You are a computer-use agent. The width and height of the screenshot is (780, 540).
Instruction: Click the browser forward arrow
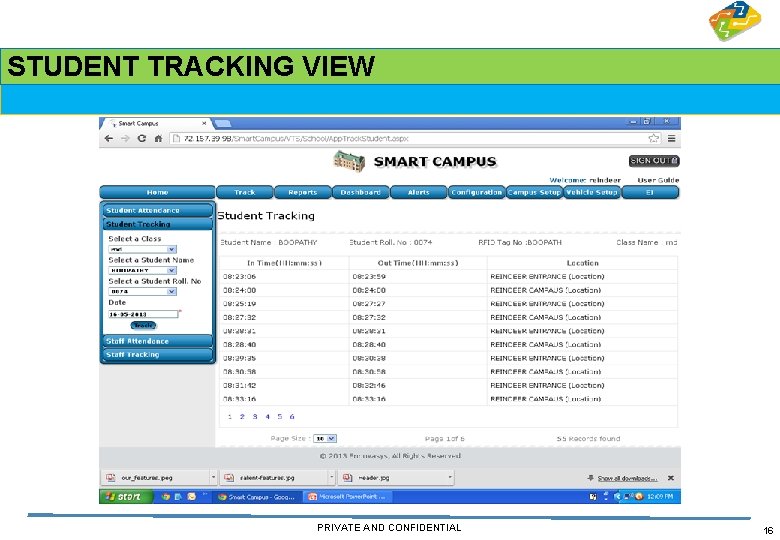(x=125, y=139)
